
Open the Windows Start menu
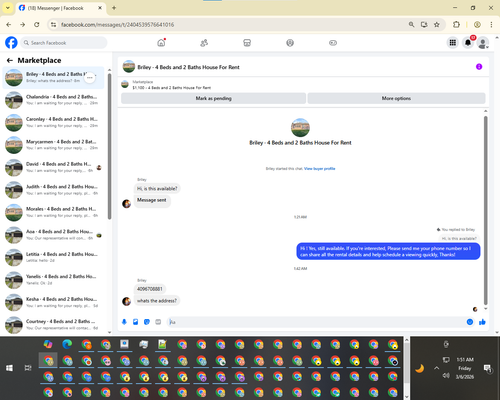pyautogui.click(x=9, y=368)
